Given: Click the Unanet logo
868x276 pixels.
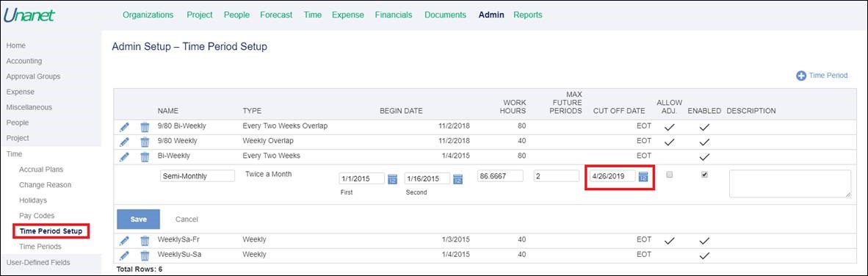Looking at the screenshot, I should (x=29, y=15).
